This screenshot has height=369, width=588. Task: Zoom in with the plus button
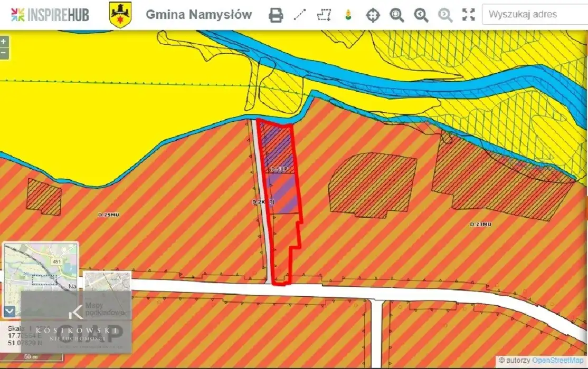[4, 42]
